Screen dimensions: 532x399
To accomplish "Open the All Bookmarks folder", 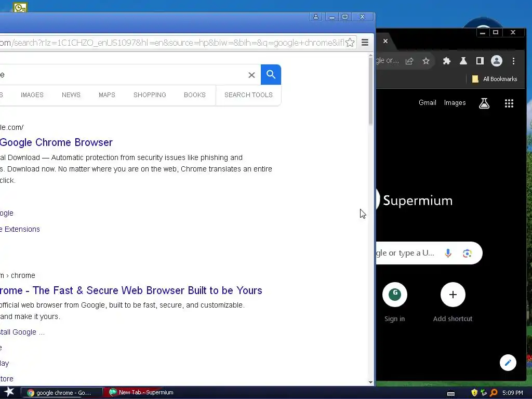I will pos(495,79).
